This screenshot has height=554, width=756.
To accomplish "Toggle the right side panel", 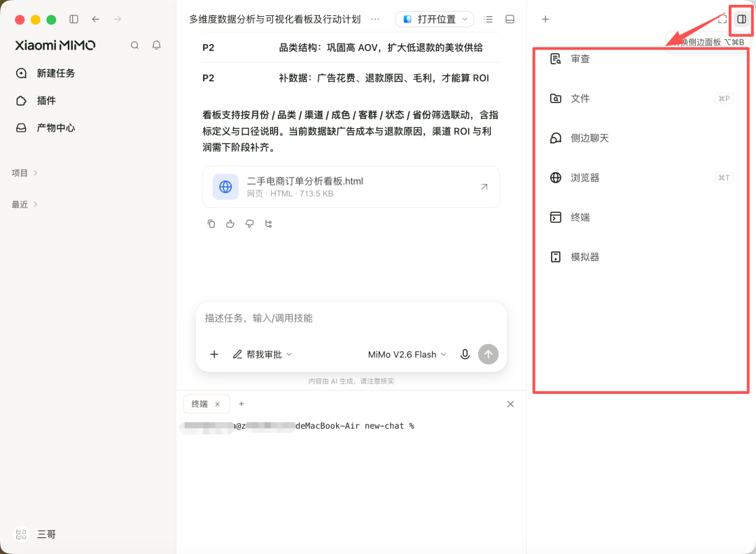I will coord(741,20).
